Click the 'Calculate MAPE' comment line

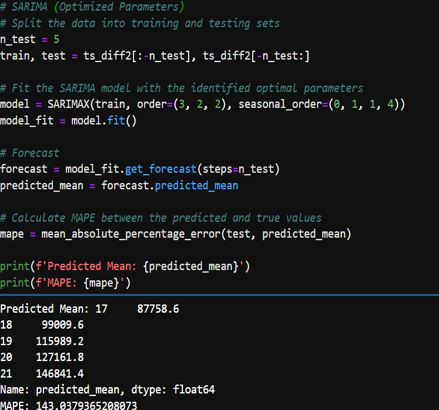pyautogui.click(x=161, y=218)
